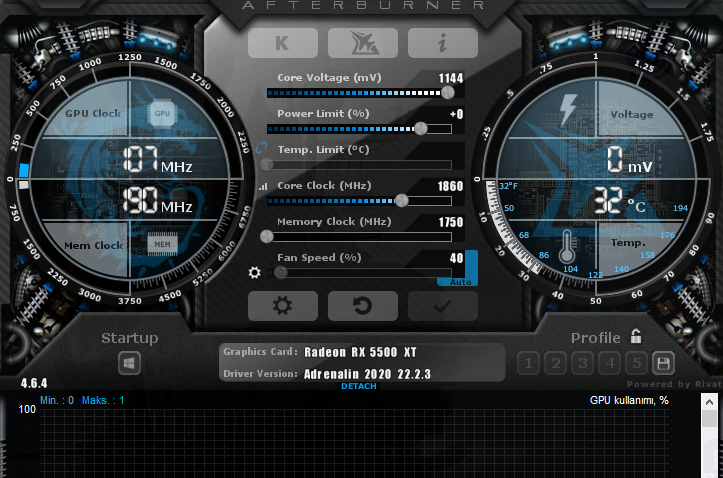Open the curve editor bars icon by Core Clock
723x478 pixels.
click(263, 186)
